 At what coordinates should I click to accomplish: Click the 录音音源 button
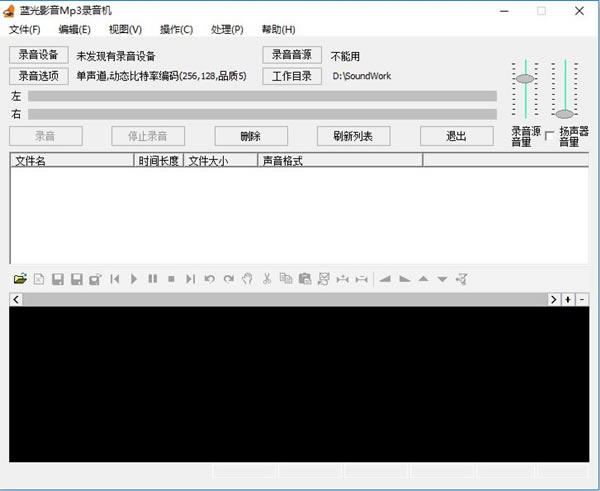tap(292, 55)
